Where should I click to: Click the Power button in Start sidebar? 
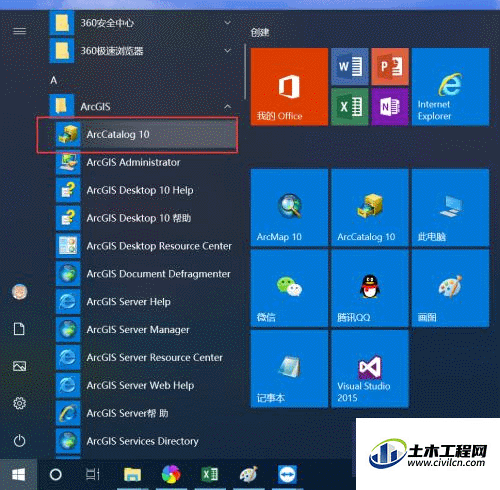[19, 441]
